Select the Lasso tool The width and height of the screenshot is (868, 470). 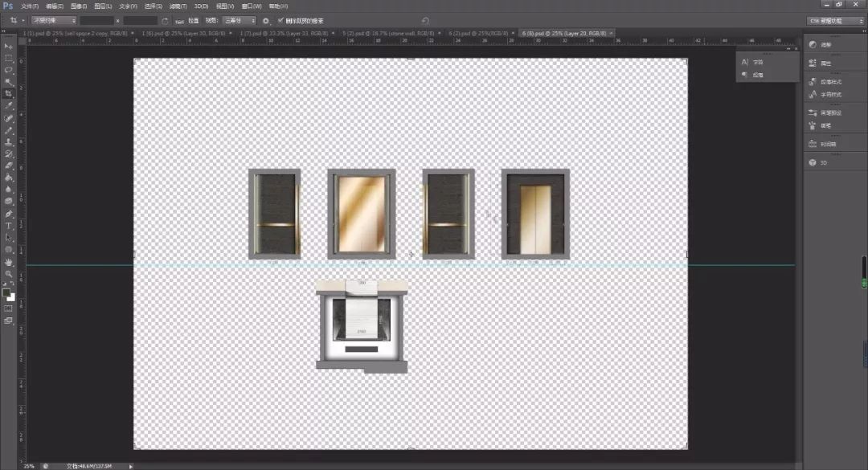point(8,71)
